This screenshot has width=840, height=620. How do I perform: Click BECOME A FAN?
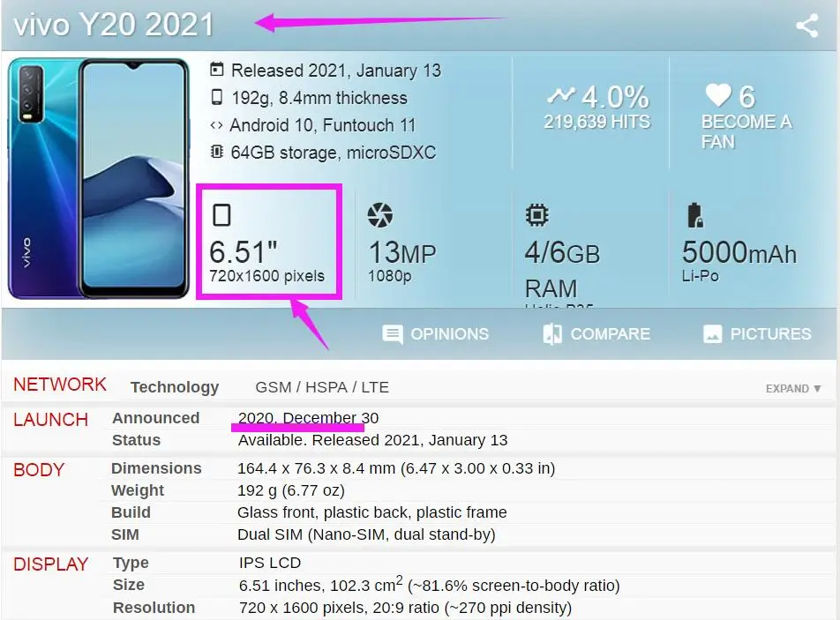point(746,131)
